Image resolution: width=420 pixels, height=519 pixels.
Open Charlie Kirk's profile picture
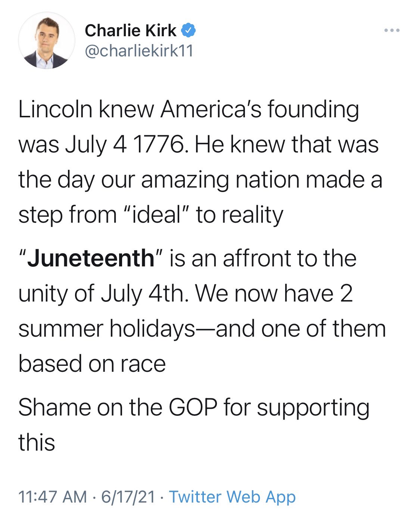(47, 40)
